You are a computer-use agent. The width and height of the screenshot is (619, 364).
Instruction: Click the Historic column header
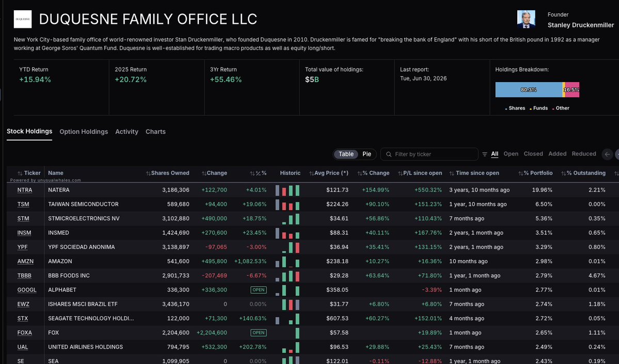click(x=290, y=173)
